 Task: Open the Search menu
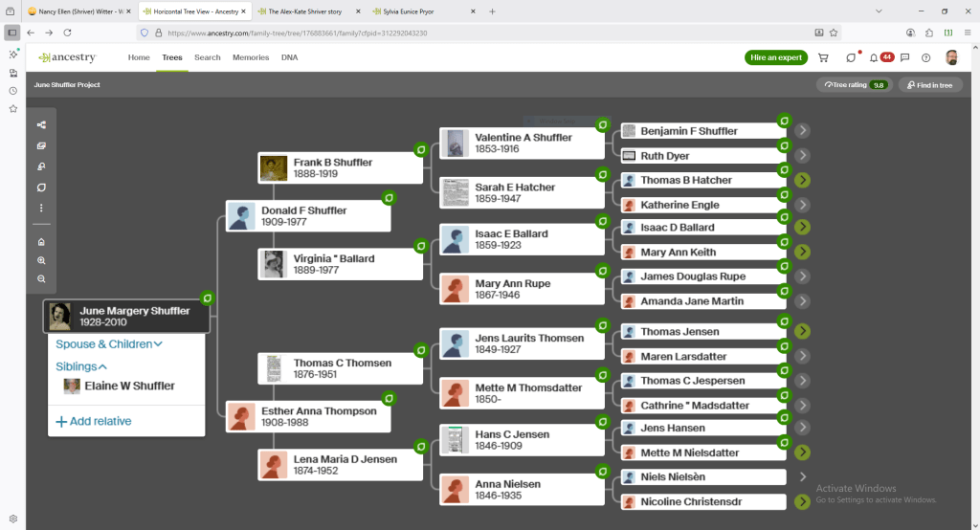[208, 57]
